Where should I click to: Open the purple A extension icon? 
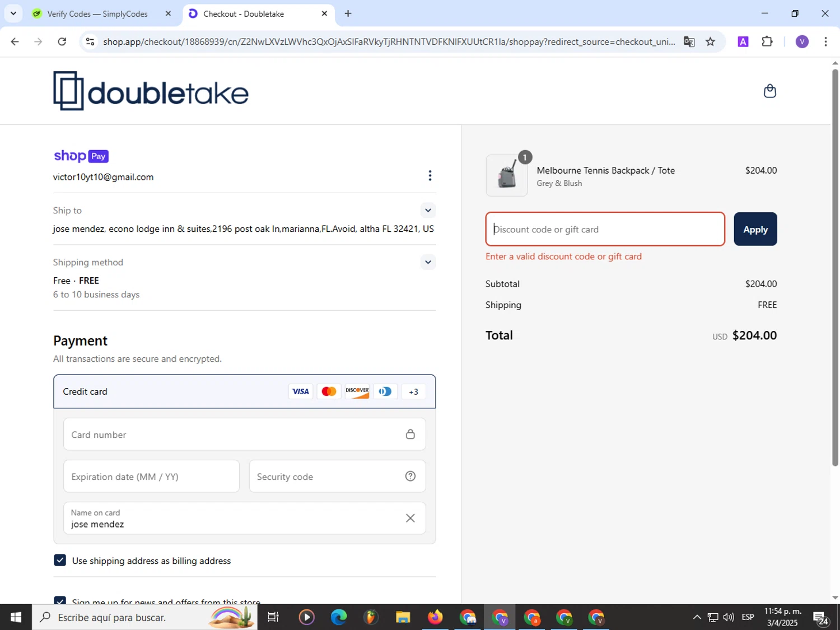[743, 41]
